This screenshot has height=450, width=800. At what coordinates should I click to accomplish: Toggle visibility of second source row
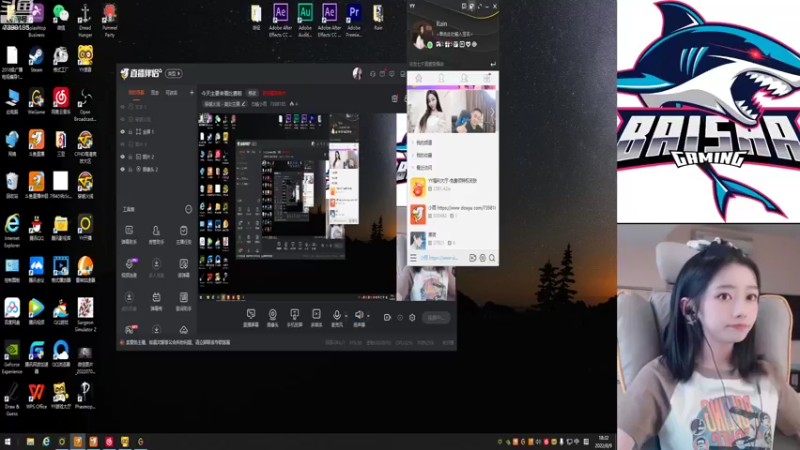[x=122, y=119]
